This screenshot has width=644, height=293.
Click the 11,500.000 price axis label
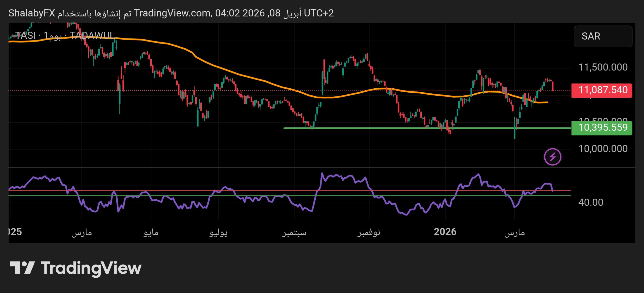[603, 67]
